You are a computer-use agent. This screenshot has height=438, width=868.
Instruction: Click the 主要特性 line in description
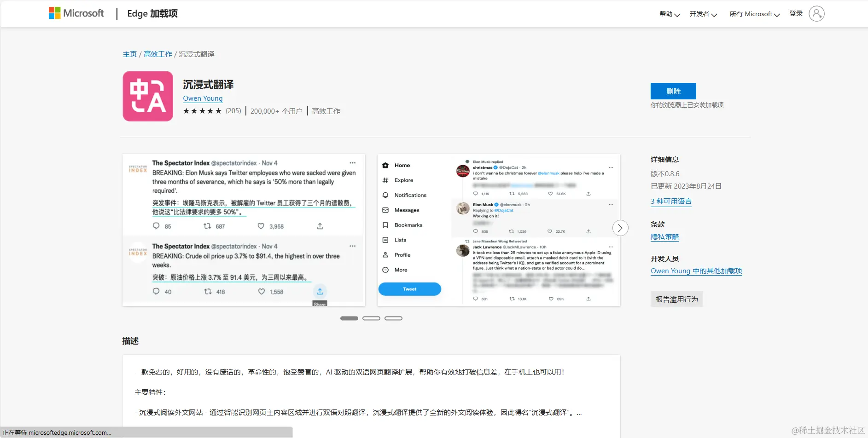click(x=150, y=392)
